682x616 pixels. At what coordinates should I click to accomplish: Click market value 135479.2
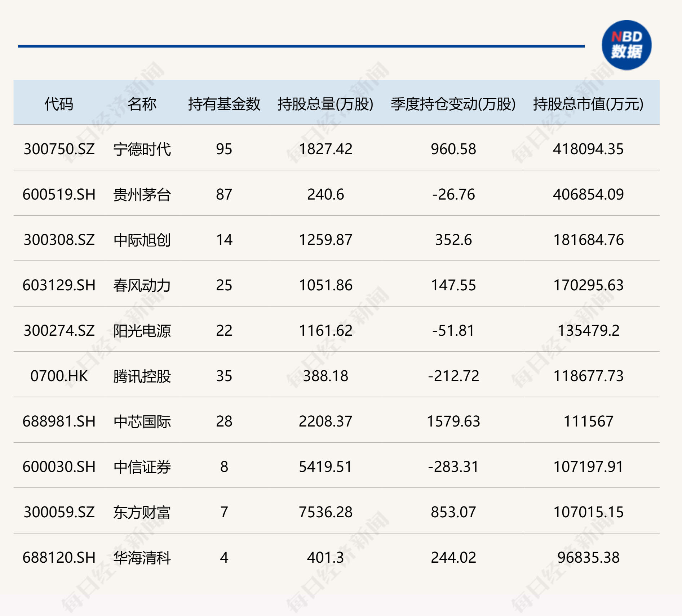coord(588,331)
